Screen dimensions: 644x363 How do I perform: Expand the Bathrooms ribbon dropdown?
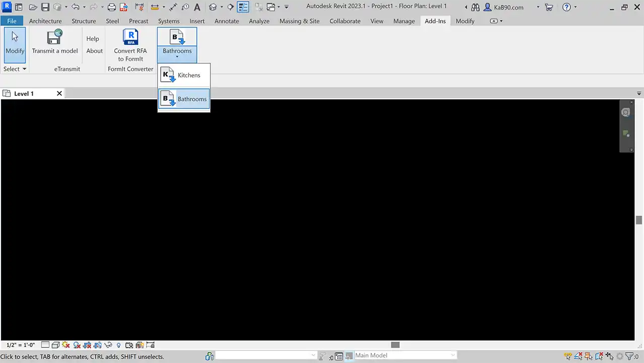click(x=177, y=56)
